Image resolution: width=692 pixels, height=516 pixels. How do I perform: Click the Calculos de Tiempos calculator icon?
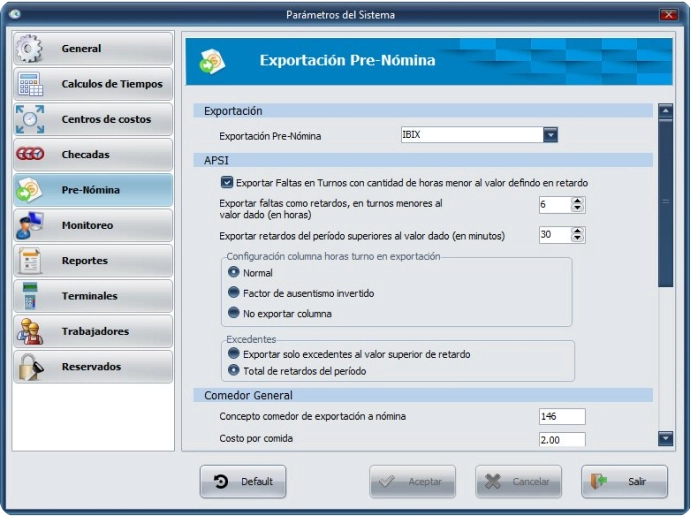tap(30, 84)
